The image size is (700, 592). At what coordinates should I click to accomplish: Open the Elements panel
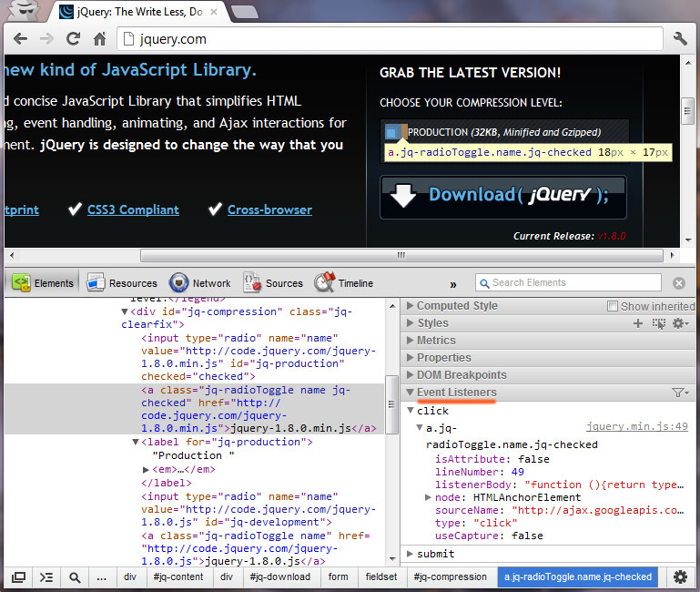coord(43,283)
